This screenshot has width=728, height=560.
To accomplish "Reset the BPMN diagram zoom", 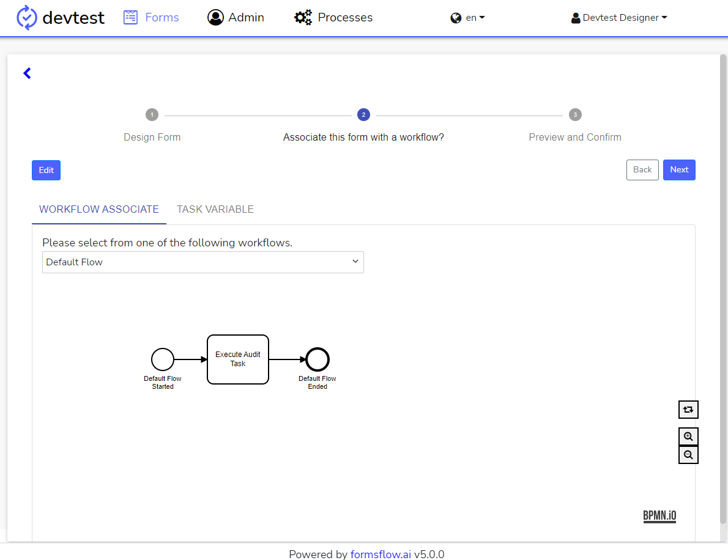I will [688, 410].
